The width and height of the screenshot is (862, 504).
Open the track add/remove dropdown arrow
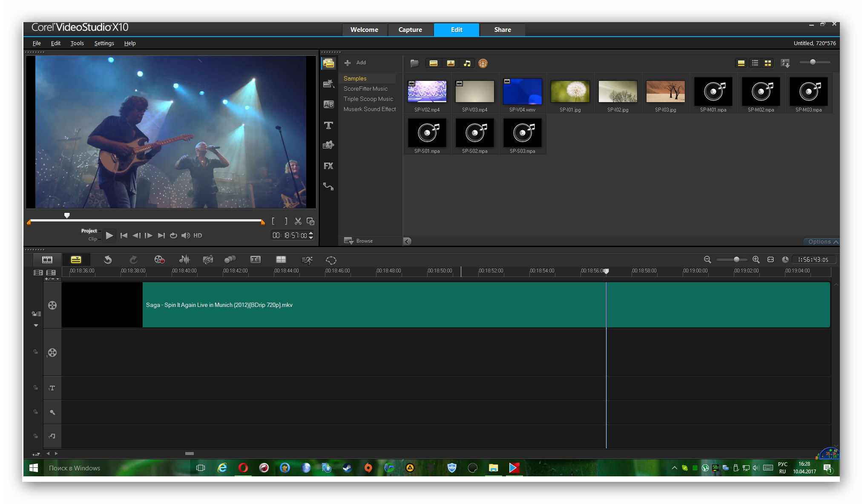tap(58, 279)
